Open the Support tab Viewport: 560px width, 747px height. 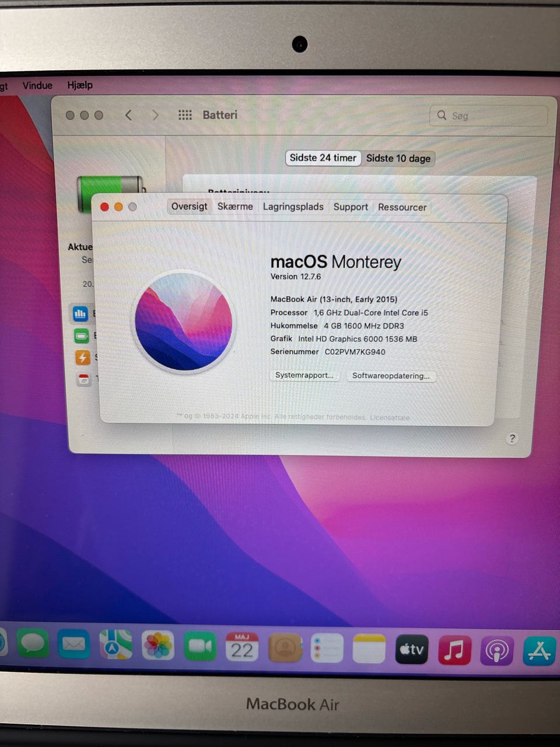pos(351,207)
